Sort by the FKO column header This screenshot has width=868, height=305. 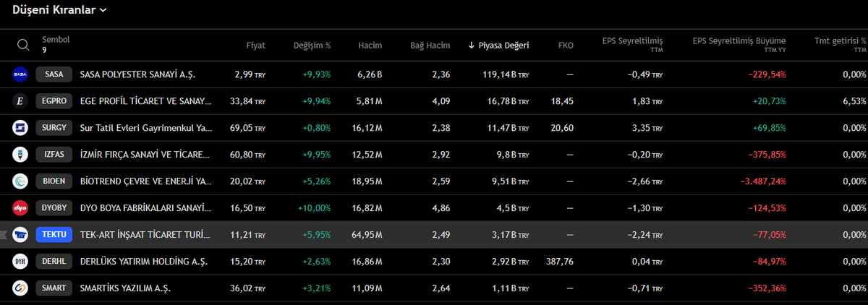566,45
